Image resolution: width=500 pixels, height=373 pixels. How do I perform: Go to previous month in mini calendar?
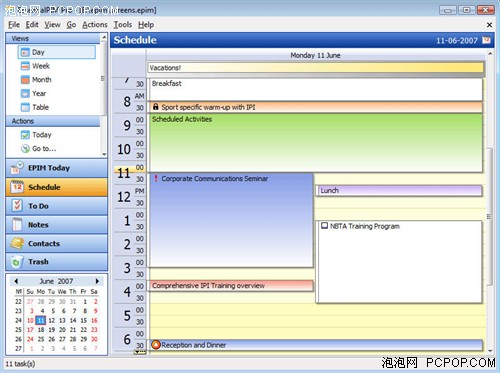16,281
